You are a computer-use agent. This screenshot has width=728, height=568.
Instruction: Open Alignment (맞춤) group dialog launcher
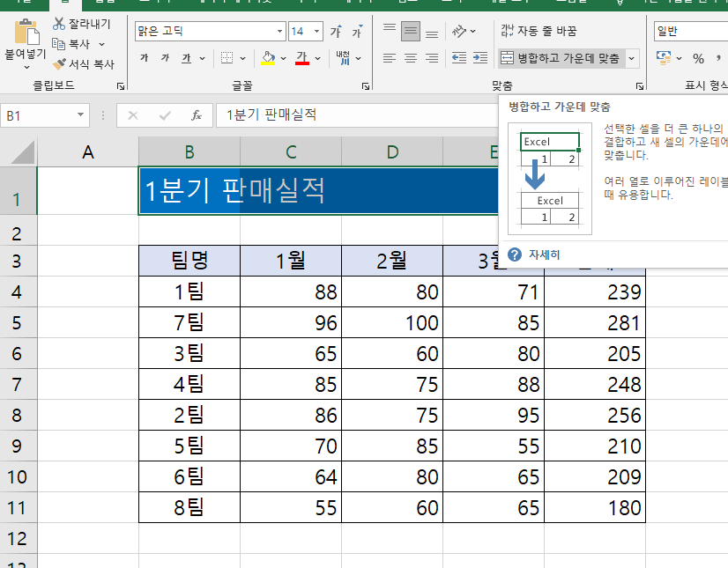[x=640, y=85]
